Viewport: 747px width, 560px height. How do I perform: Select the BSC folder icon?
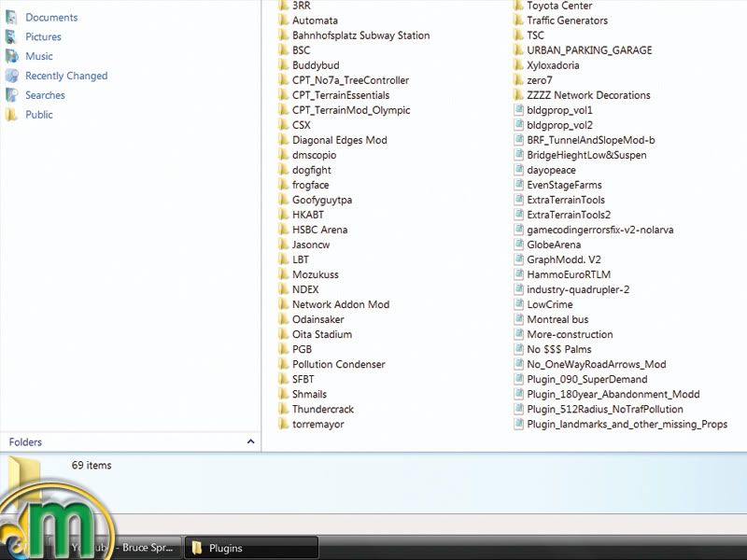(x=284, y=50)
